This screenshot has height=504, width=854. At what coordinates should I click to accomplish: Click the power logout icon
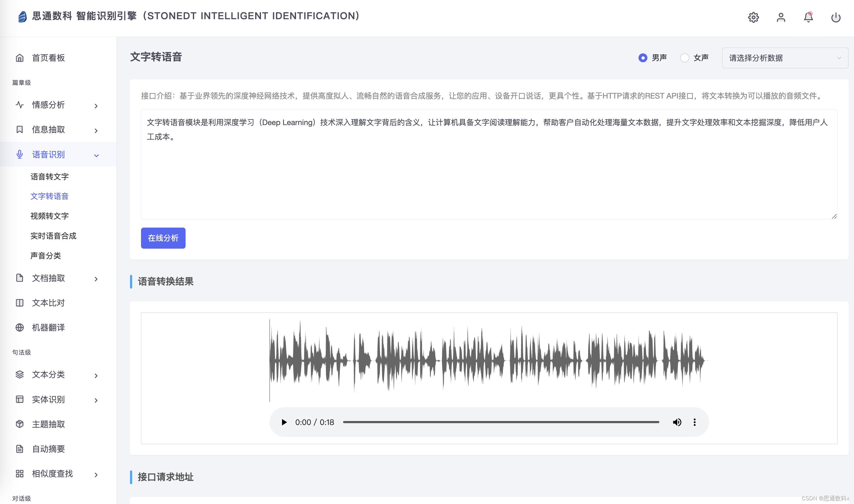click(x=836, y=17)
